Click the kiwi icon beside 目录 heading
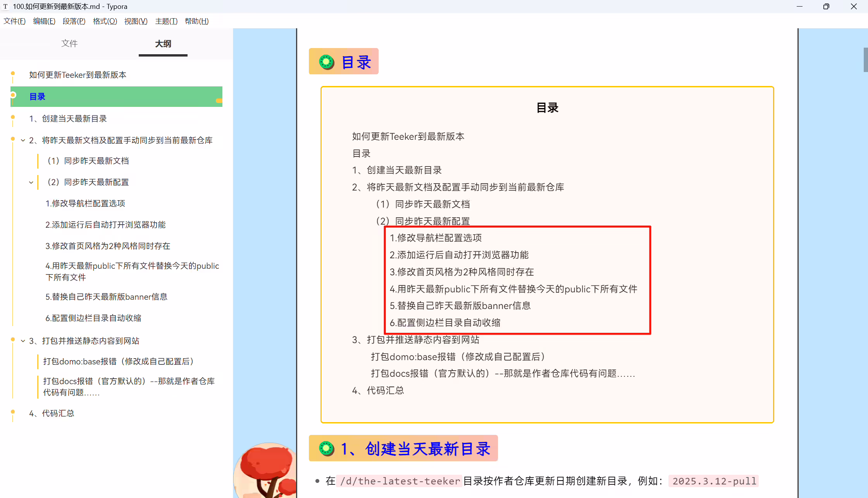This screenshot has width=868, height=498. (x=326, y=62)
